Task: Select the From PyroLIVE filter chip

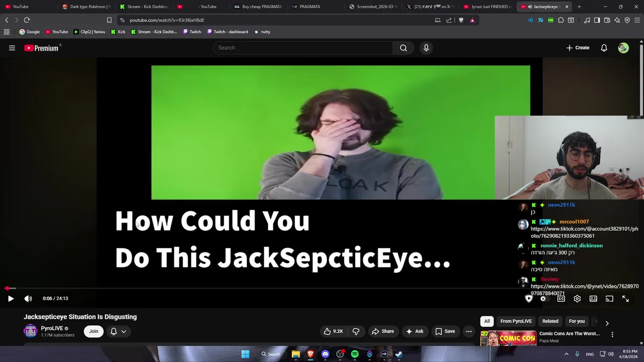Action: coord(516,321)
